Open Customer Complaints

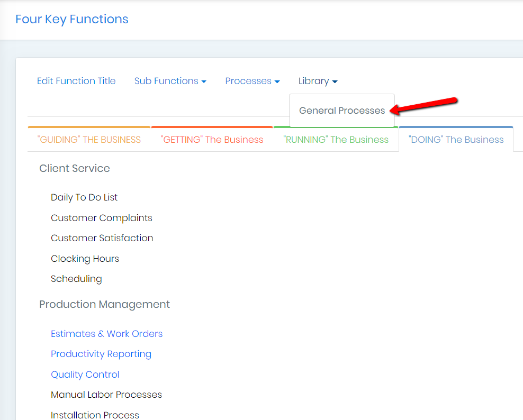coord(101,217)
